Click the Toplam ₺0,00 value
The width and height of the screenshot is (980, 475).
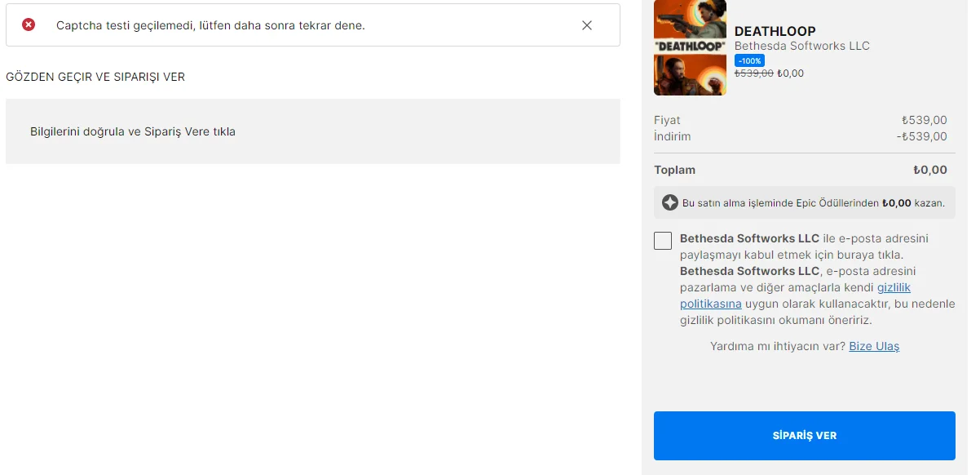coord(930,170)
